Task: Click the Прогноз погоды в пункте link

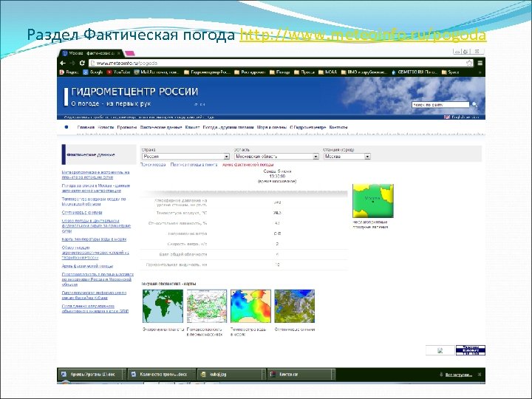Action: tap(194, 165)
